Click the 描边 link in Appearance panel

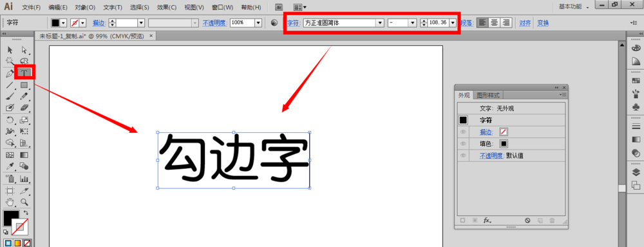tap(487, 132)
